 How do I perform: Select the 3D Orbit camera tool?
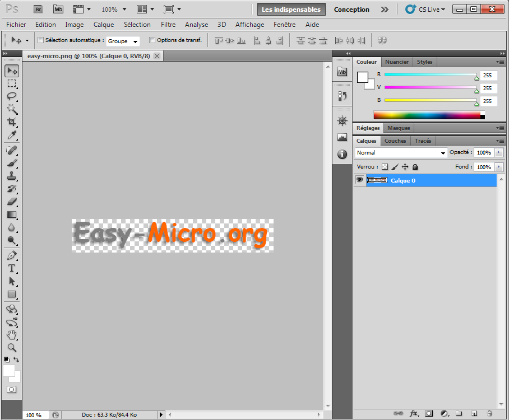12,322
